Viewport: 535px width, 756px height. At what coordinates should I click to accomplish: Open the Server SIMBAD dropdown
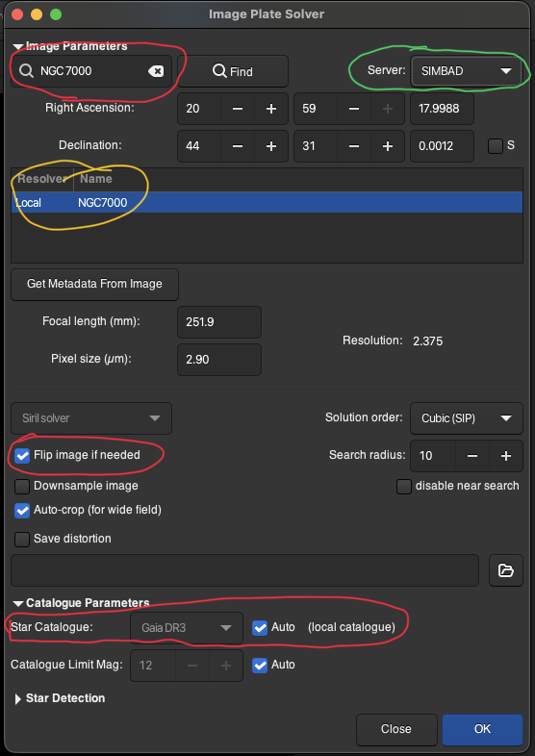point(466,71)
